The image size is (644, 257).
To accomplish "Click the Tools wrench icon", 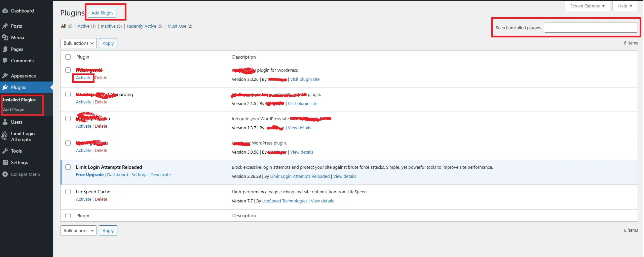I will (5, 151).
